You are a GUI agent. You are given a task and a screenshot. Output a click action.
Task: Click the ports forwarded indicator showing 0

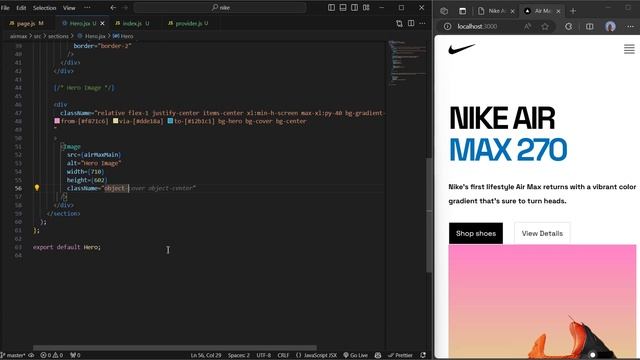[75, 355]
